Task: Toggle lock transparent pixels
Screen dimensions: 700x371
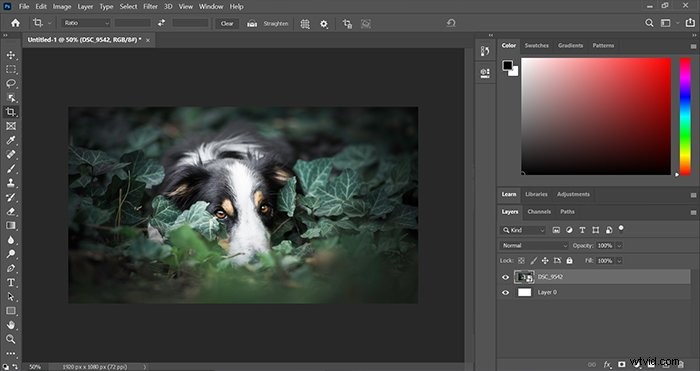Action: coord(521,260)
